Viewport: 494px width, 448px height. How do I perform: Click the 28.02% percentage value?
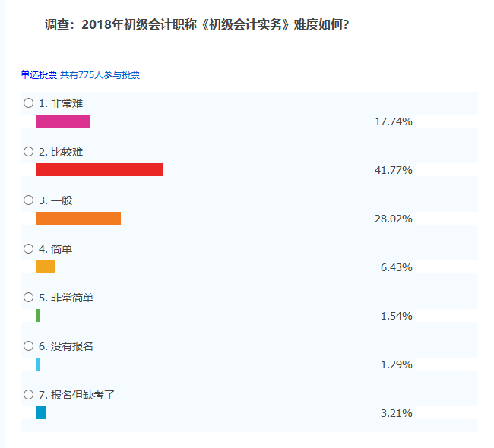click(394, 219)
